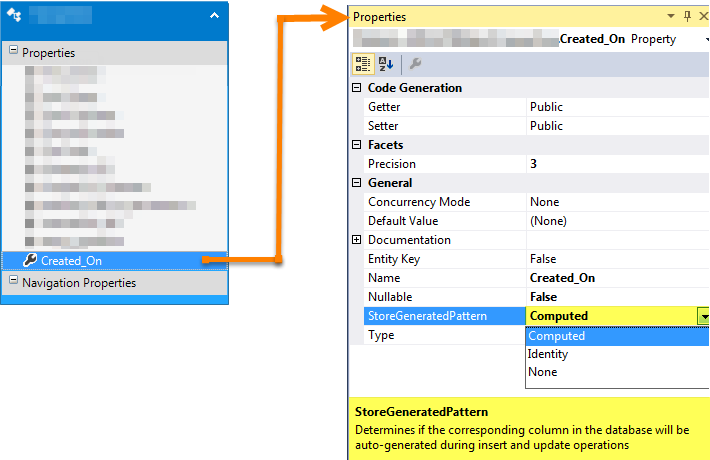Expand the Documentation property node
The height and width of the screenshot is (460, 710).
(357, 240)
